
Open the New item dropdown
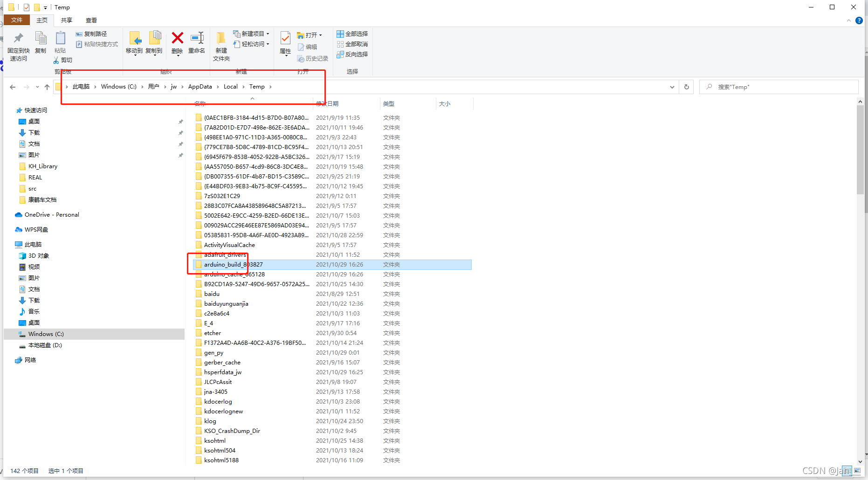[x=251, y=34]
